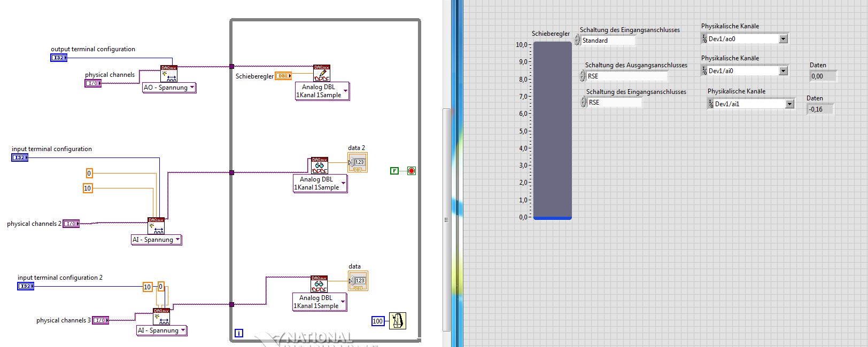Image resolution: width=868 pixels, height=347 pixels.
Task: Click the lower AI Spannung Create Channel node
Action: [161, 317]
